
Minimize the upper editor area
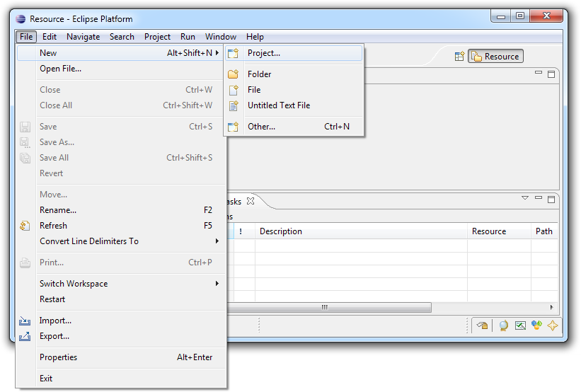coord(539,73)
